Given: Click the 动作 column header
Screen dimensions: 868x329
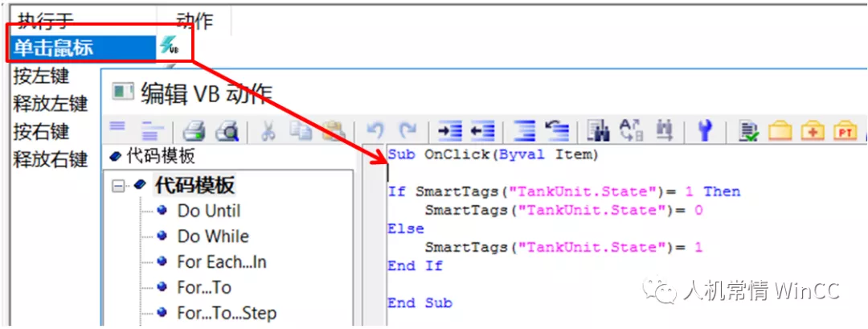Looking at the screenshot, I should point(194,21).
